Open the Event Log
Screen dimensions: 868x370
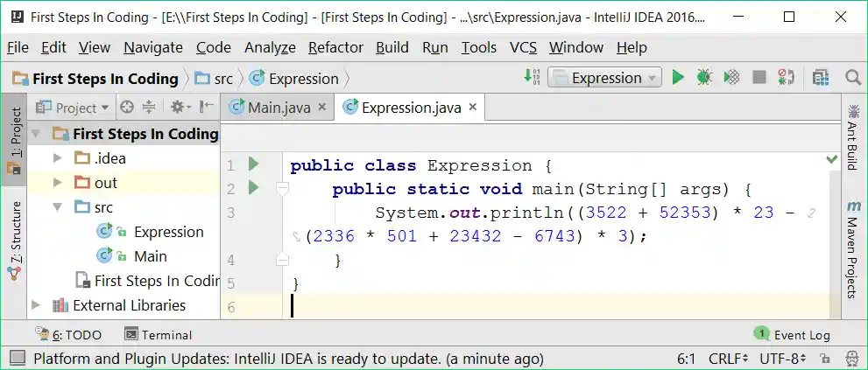click(792, 334)
